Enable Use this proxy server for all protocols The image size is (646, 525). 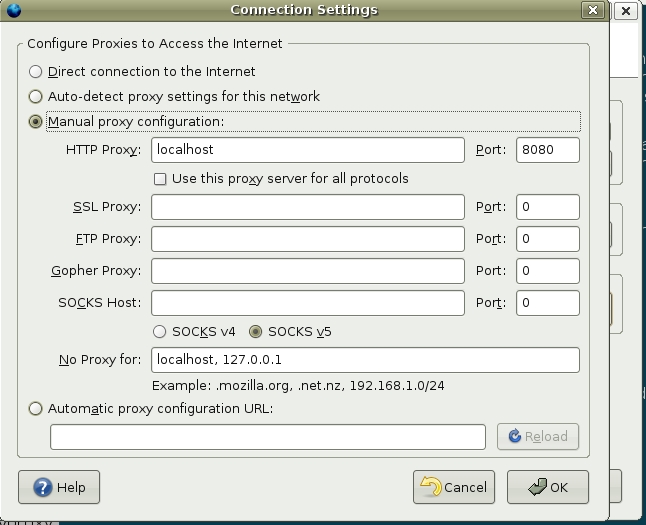click(160, 179)
